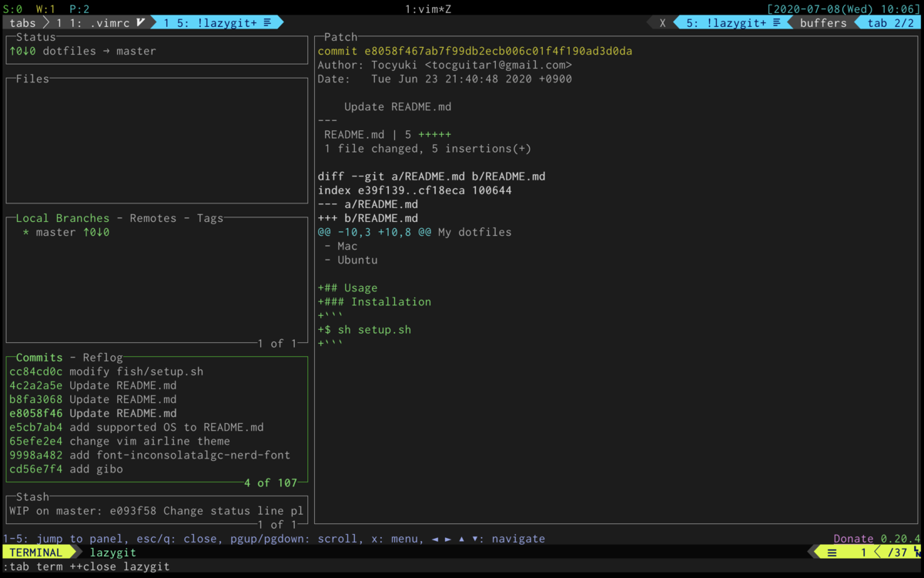Switch to the Tags tab
The width and height of the screenshot is (924, 578).
pos(209,218)
